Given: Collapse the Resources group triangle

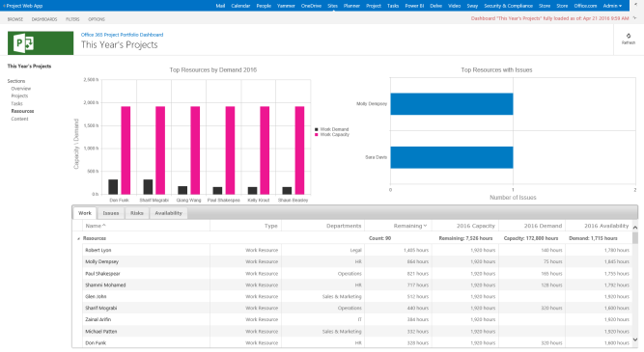Looking at the screenshot, I should [78, 239].
